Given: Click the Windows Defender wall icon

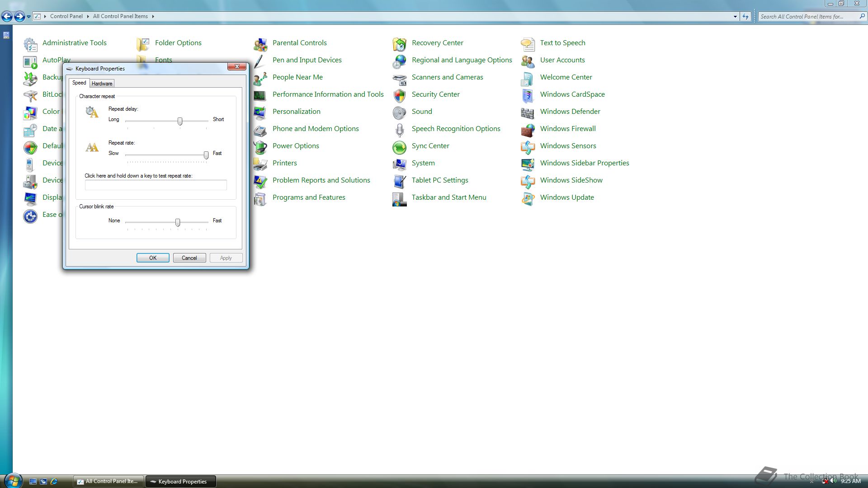Looking at the screenshot, I should tap(528, 113).
